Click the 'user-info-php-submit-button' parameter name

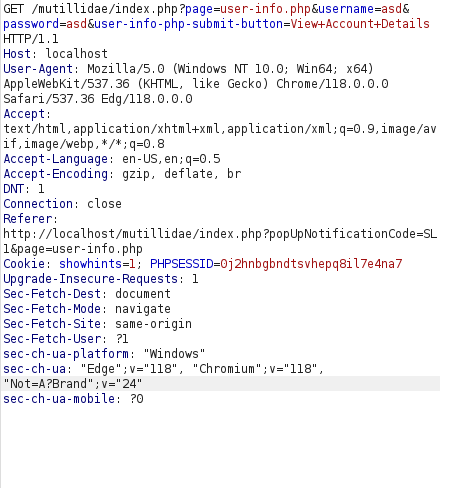click(x=189, y=24)
